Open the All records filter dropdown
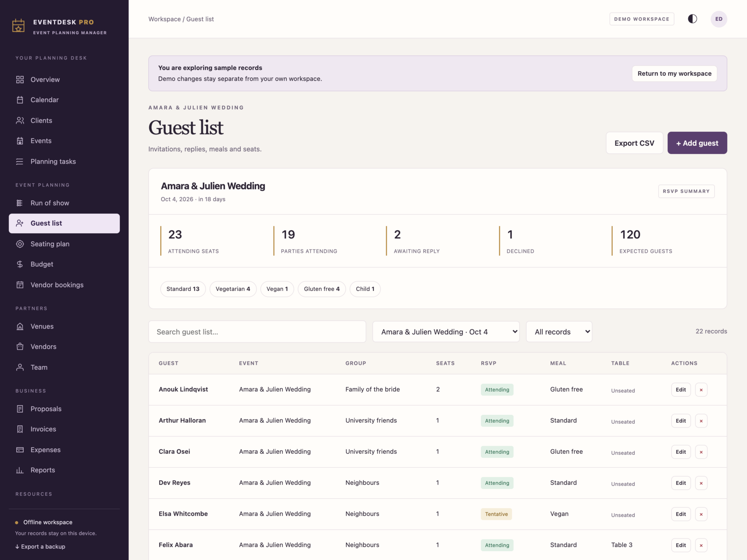The height and width of the screenshot is (560, 747). pyautogui.click(x=559, y=332)
